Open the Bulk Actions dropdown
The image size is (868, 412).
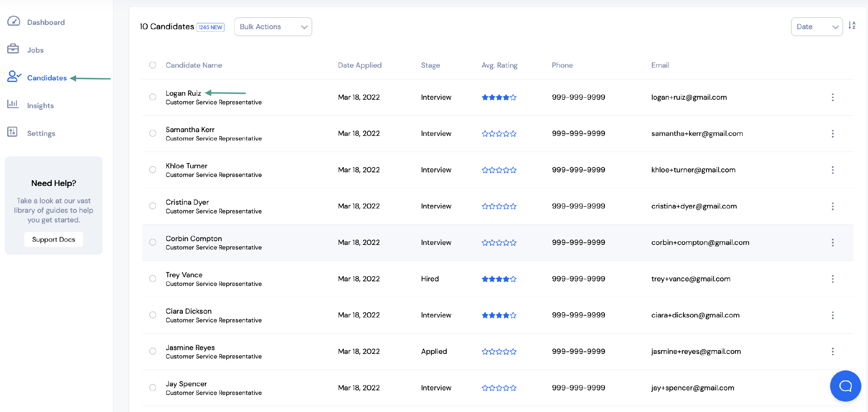click(273, 27)
